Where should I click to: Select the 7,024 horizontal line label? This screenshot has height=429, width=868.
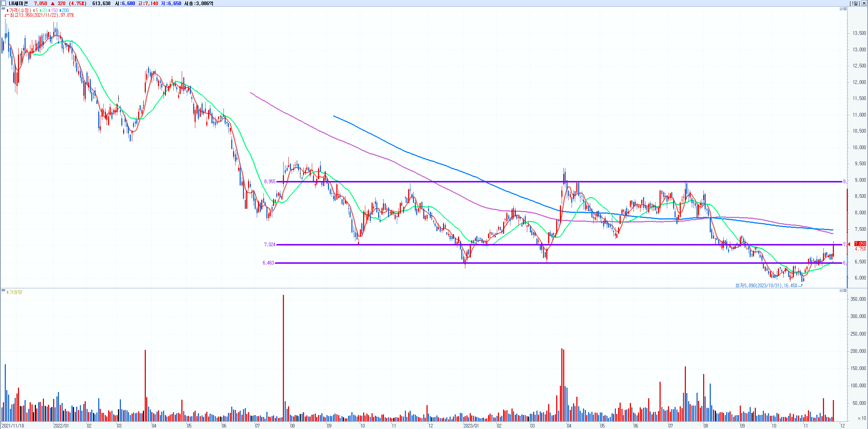tap(269, 245)
